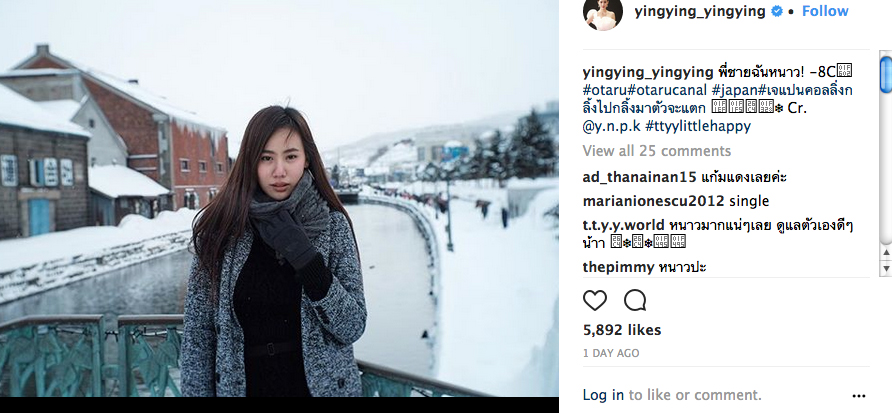This screenshot has width=892, height=413.
Task: Click the 1 DAY AGO timestamp
Action: click(611, 353)
